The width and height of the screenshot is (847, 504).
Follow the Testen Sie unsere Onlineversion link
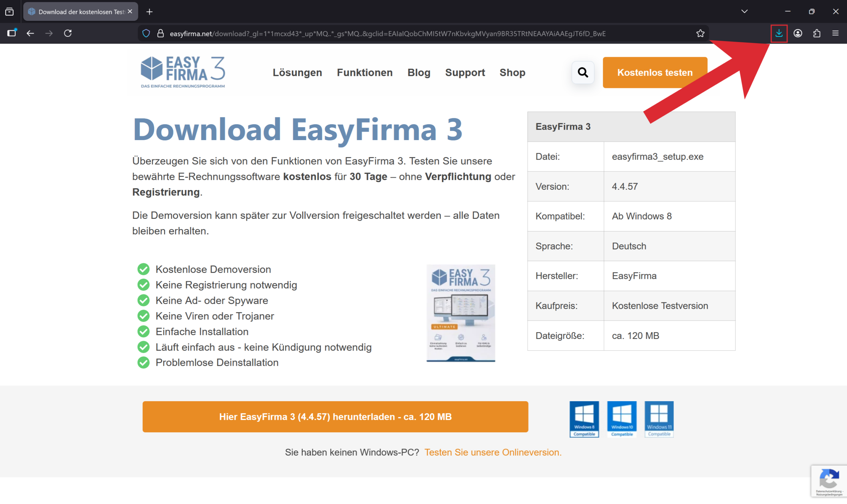(493, 452)
